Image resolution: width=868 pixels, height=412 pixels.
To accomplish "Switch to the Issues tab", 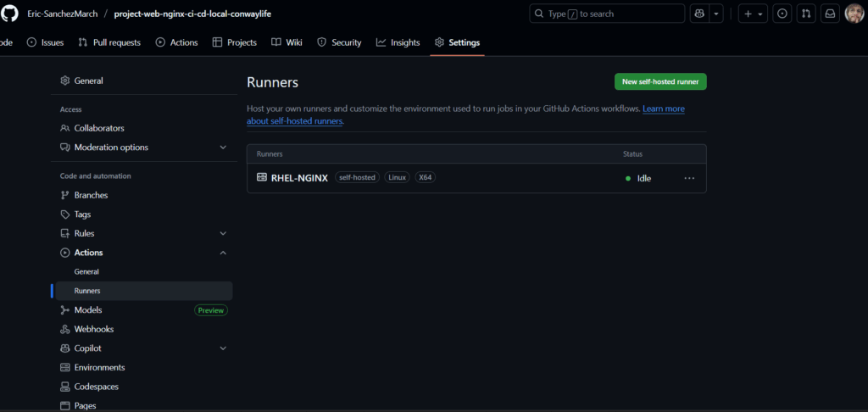I will (46, 42).
